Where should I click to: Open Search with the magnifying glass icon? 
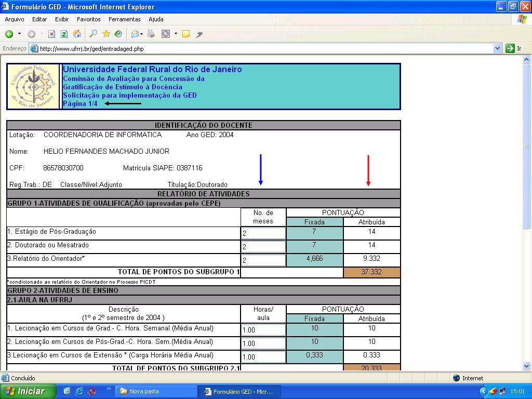[93, 34]
